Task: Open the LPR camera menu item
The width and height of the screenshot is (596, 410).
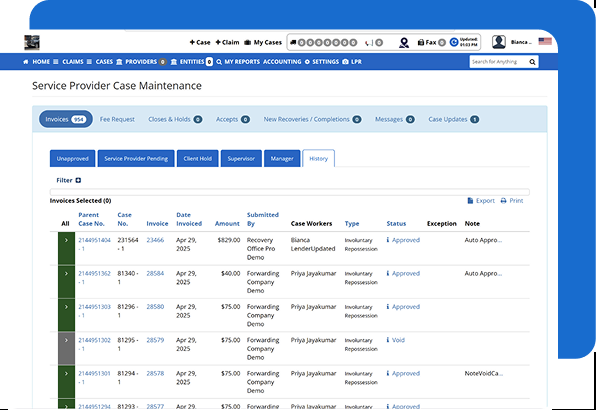Action: (352, 62)
